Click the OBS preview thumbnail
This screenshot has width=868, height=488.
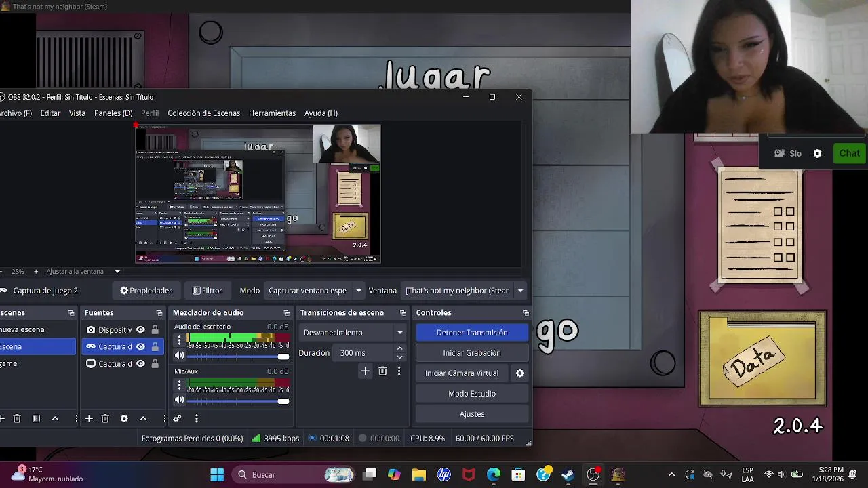coord(258,194)
